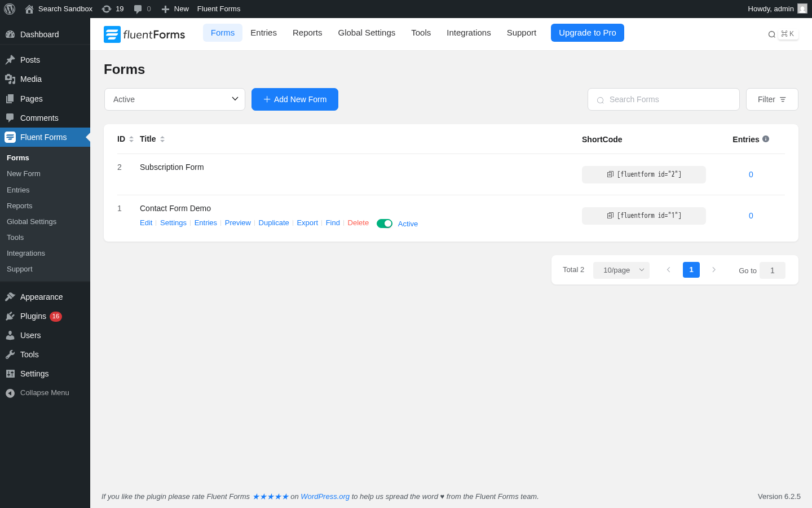
Task: Open Media in the sidebar
Action: point(45,79)
